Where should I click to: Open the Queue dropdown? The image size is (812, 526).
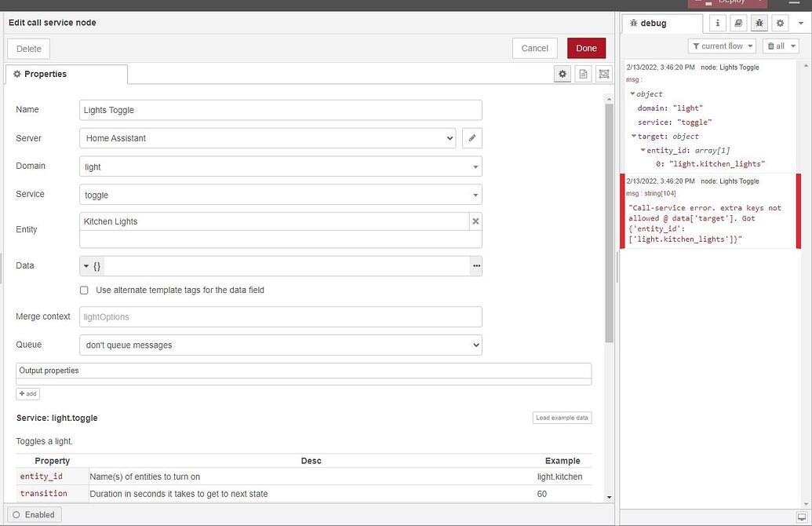point(280,344)
